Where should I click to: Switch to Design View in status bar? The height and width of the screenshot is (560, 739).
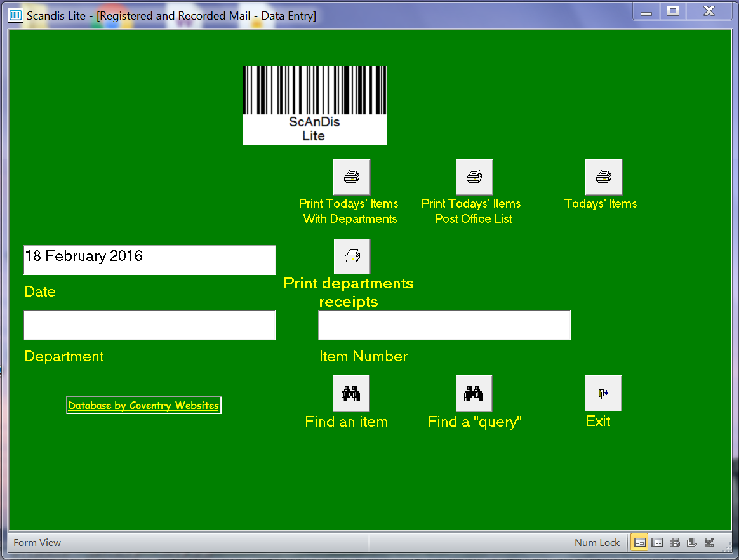(x=710, y=543)
